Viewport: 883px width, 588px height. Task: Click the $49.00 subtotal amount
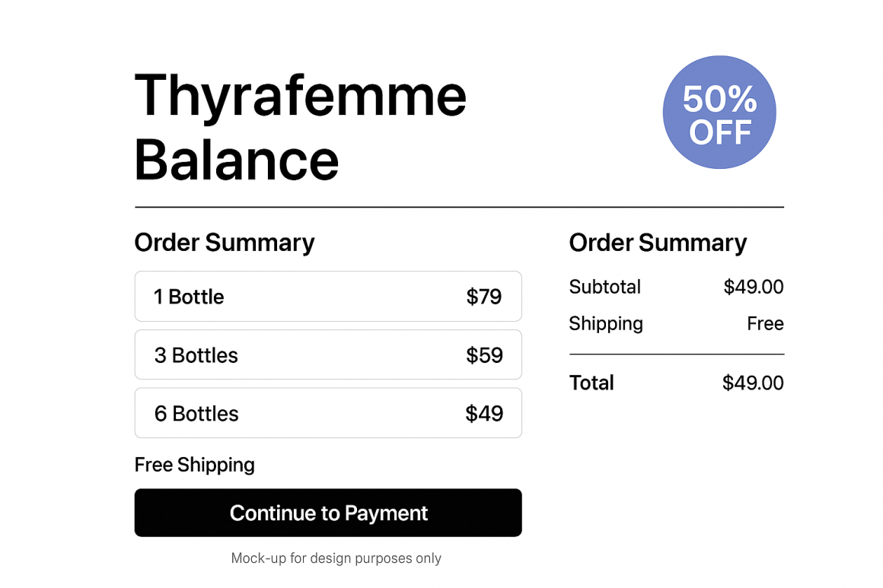coord(754,287)
